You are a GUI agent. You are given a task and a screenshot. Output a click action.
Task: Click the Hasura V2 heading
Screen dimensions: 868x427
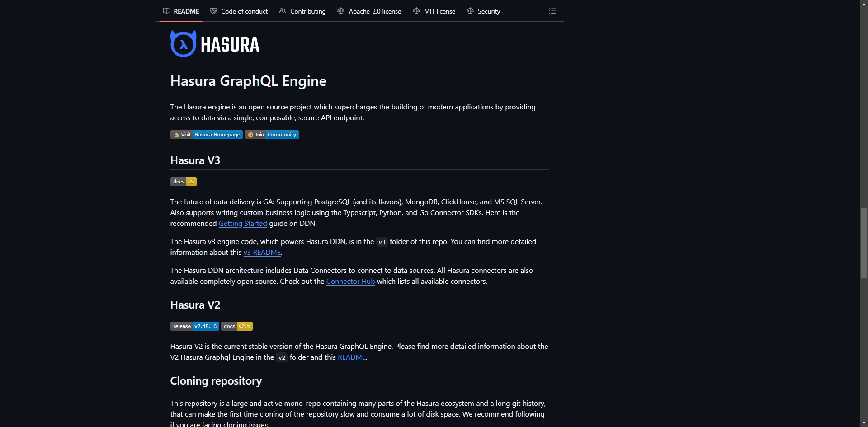coord(195,305)
